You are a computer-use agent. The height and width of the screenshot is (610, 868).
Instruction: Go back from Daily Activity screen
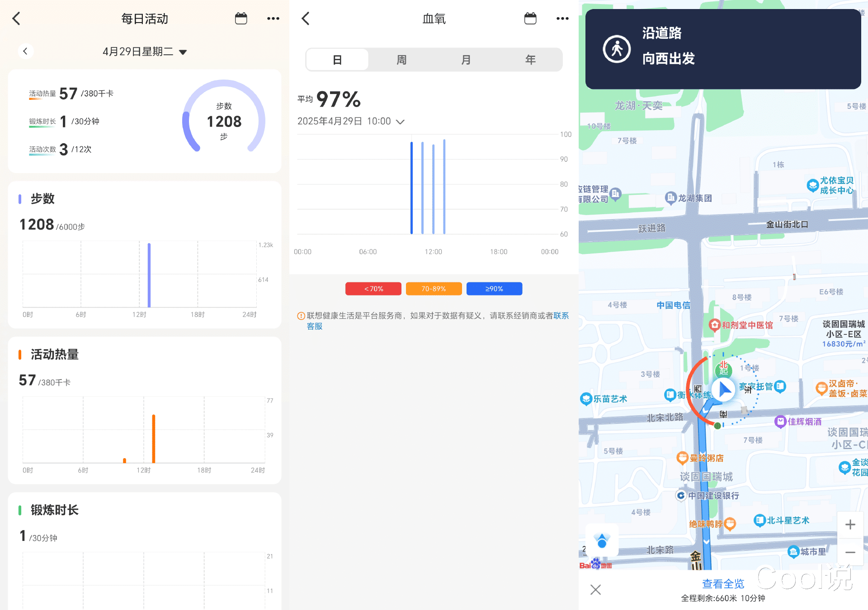pos(16,19)
